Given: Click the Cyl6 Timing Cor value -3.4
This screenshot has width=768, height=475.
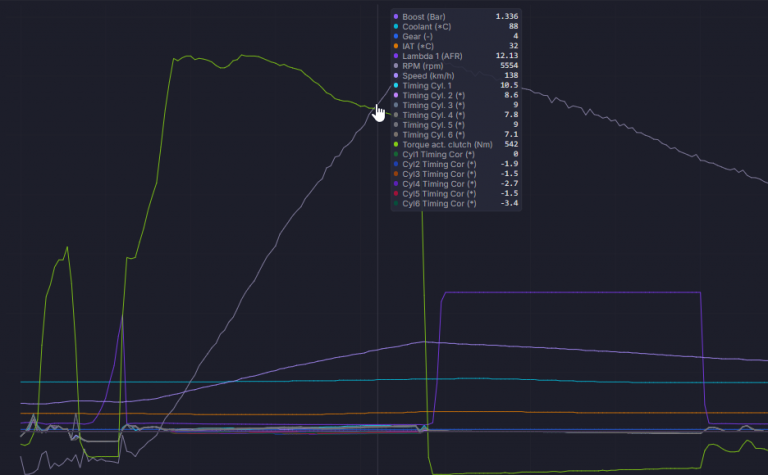Looking at the screenshot, I should 509,203.
